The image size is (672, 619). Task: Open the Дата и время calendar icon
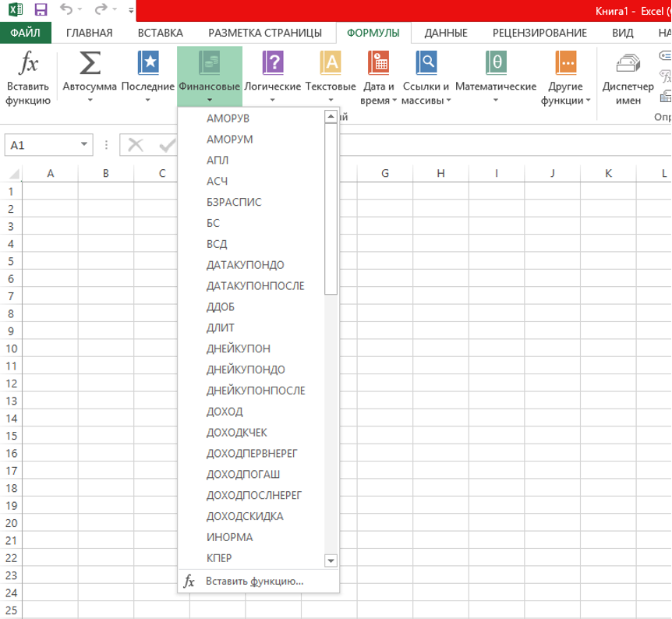pyautogui.click(x=378, y=62)
